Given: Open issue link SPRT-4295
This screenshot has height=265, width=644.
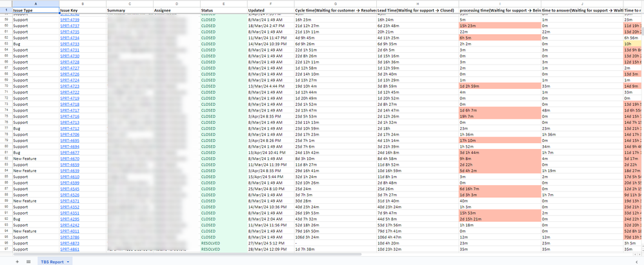Looking at the screenshot, I should [70, 219].
